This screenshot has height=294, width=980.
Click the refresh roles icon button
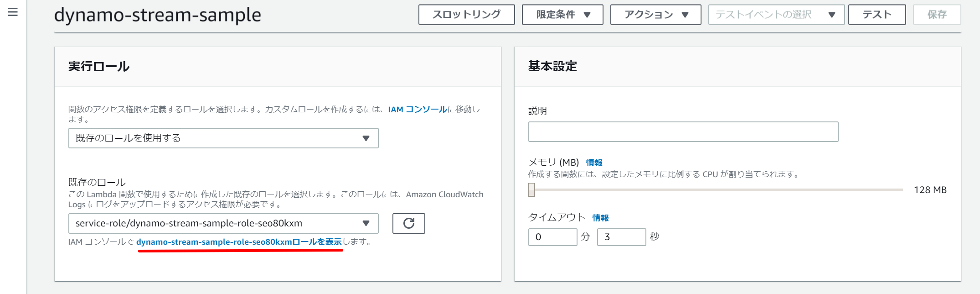coord(408,223)
